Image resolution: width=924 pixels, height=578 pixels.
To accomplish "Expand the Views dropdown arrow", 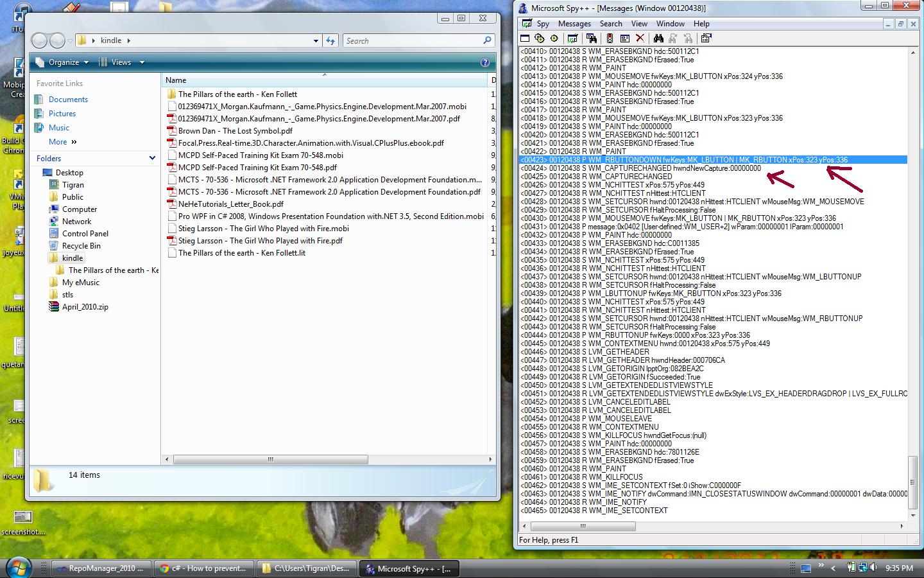I will point(142,62).
